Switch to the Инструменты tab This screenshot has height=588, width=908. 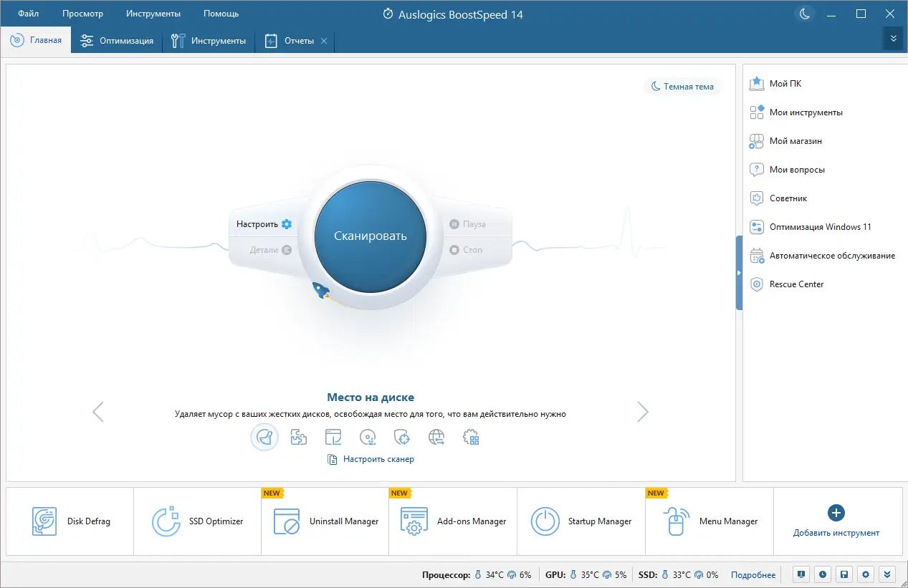click(209, 41)
